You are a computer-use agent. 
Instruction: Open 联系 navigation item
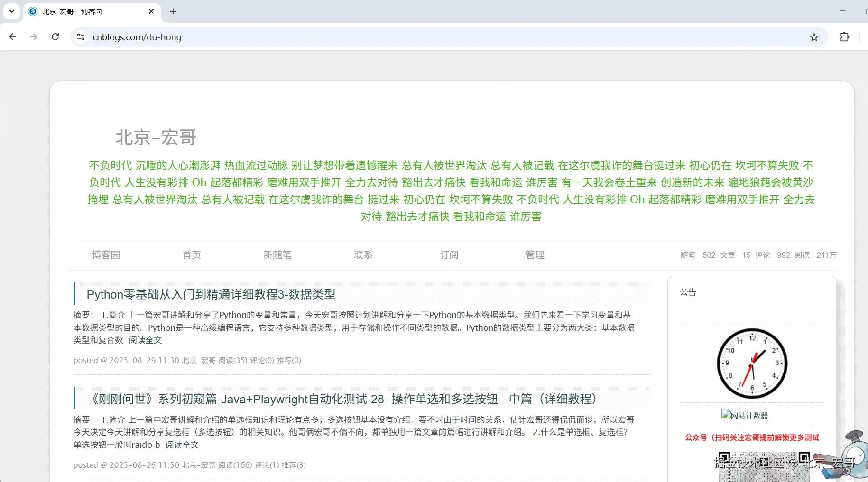click(x=363, y=255)
